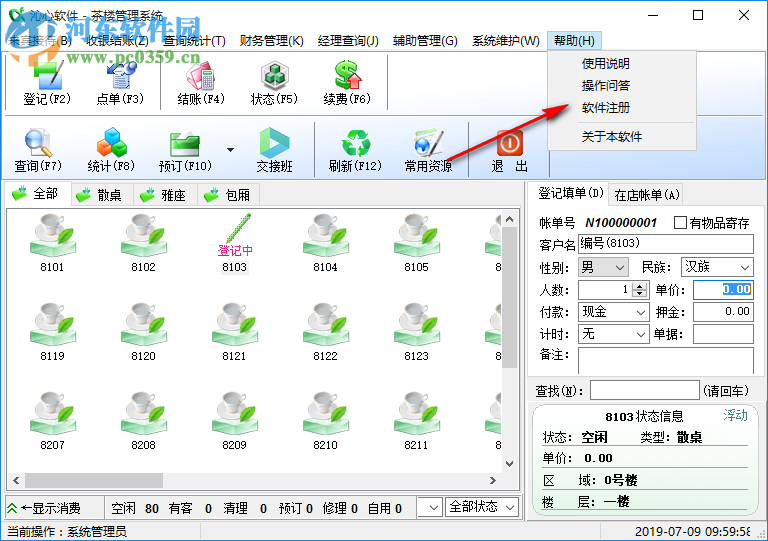This screenshot has height=541, width=768.
Task: Open the 全部状态 status filter dropdown
Action: coord(481,507)
